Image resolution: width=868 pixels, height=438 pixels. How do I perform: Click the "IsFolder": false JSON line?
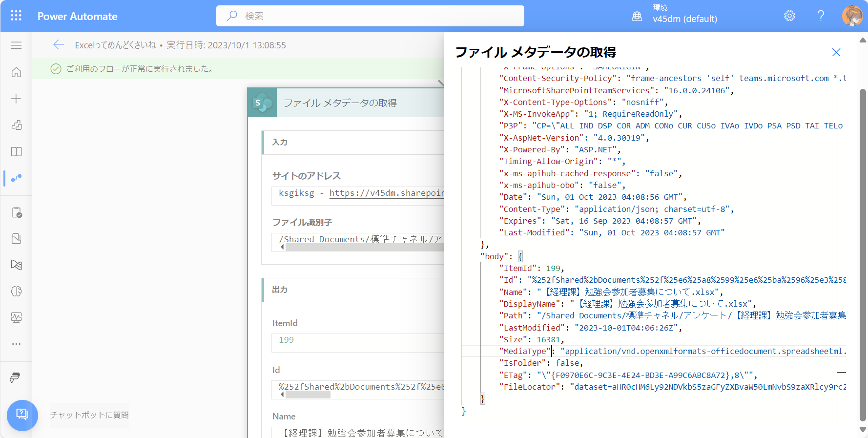[541, 363]
